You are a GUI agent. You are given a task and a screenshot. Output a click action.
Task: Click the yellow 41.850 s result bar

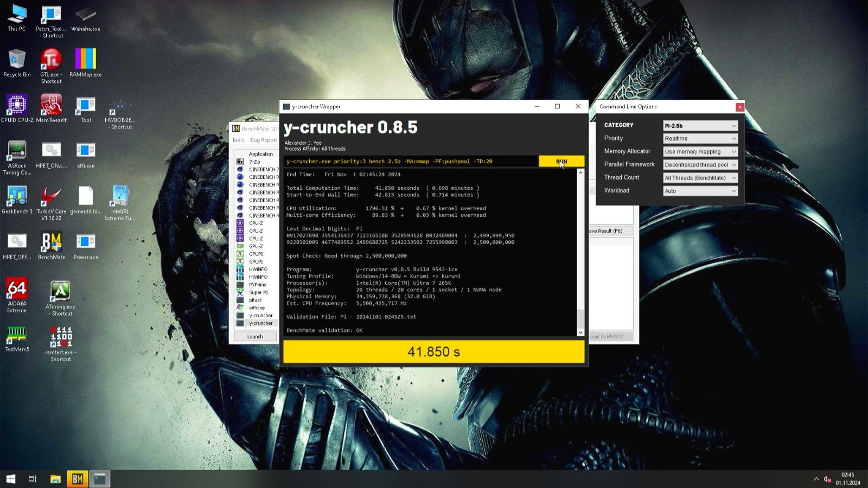pyautogui.click(x=433, y=352)
